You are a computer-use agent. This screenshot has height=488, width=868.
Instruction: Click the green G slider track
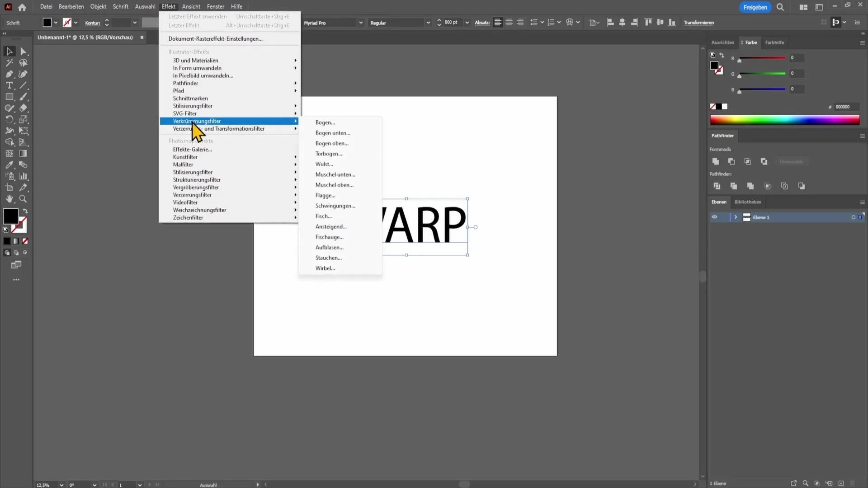pos(762,74)
